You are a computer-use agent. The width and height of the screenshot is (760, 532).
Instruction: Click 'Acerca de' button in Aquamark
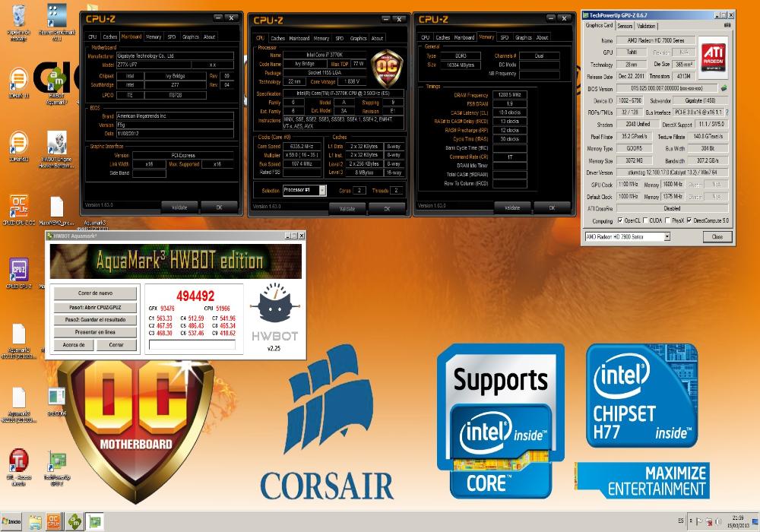pyautogui.click(x=74, y=345)
